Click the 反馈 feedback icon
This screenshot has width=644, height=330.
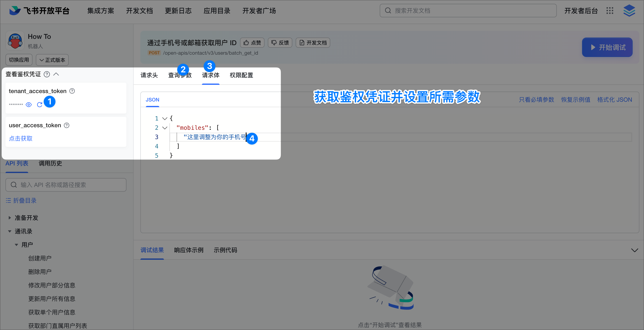pyautogui.click(x=274, y=43)
